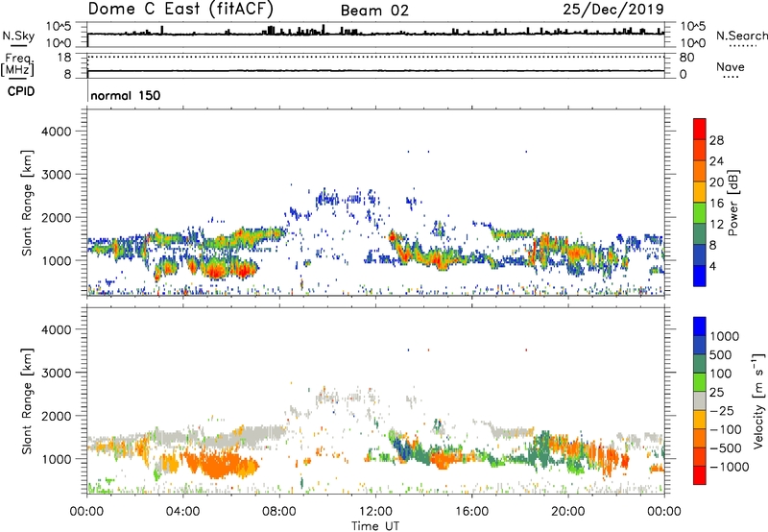Click the "Velocity [m s-1]" colorbar title
The image size is (768, 532).
coord(758,400)
